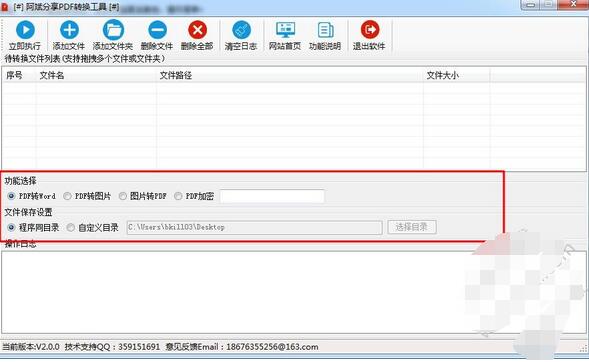
Task: Maximize the PDF tool window
Action: tap(548, 5)
